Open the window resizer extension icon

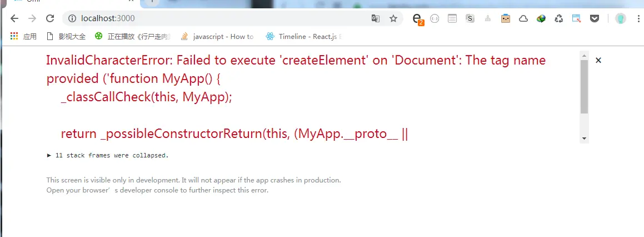577,18
